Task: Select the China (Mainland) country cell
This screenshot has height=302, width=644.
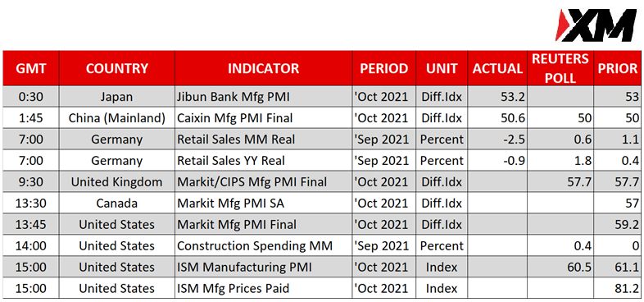Action: point(117,118)
